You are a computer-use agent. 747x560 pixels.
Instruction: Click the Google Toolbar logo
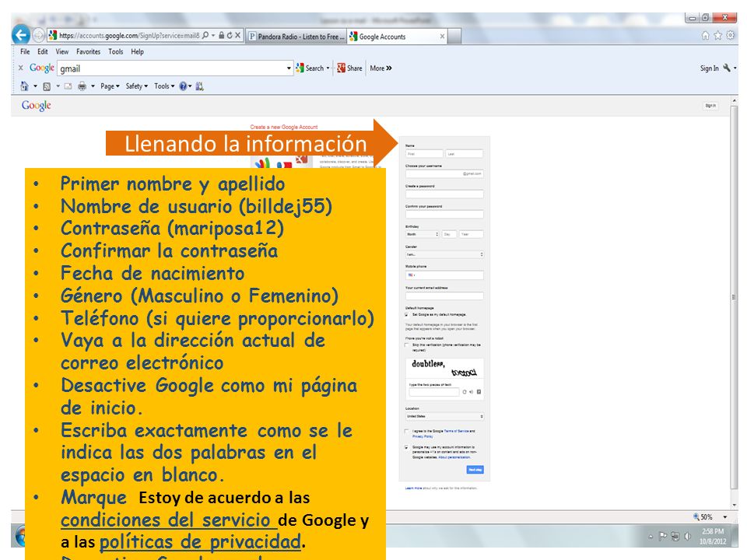pos(41,68)
